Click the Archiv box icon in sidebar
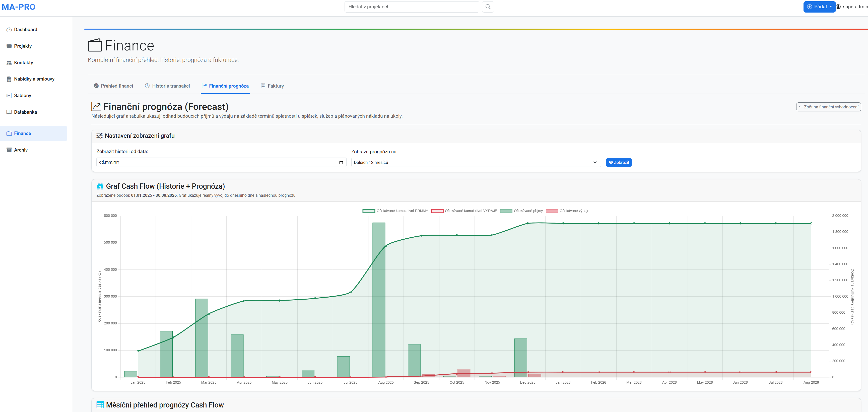868x412 pixels. pyautogui.click(x=9, y=150)
